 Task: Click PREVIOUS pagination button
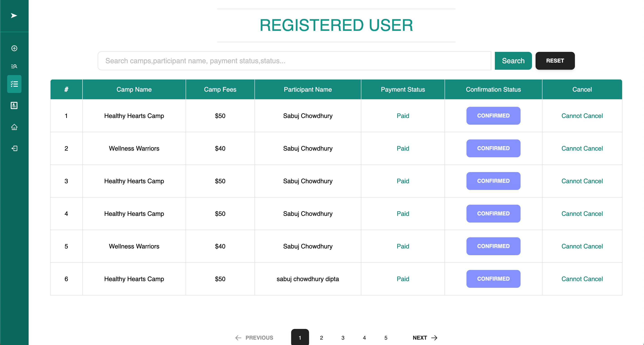click(x=254, y=337)
